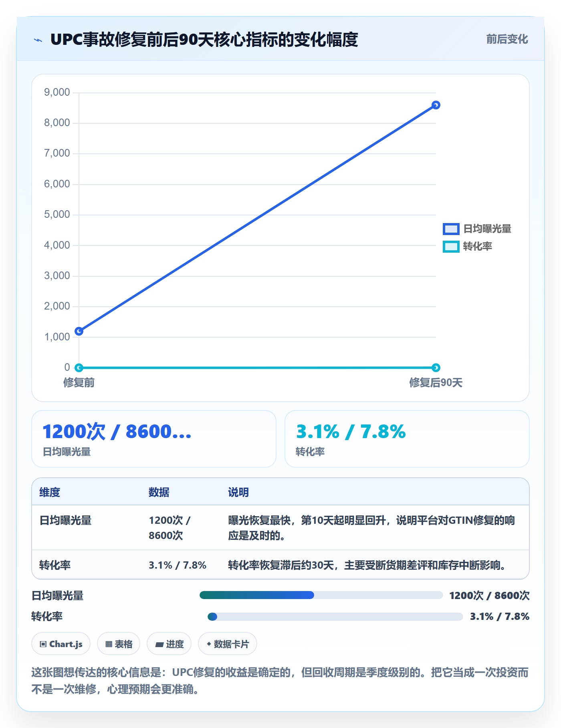The height and width of the screenshot is (728, 561).
Task: Click the 9,000 y-axis tick label
Action: pyautogui.click(x=57, y=92)
